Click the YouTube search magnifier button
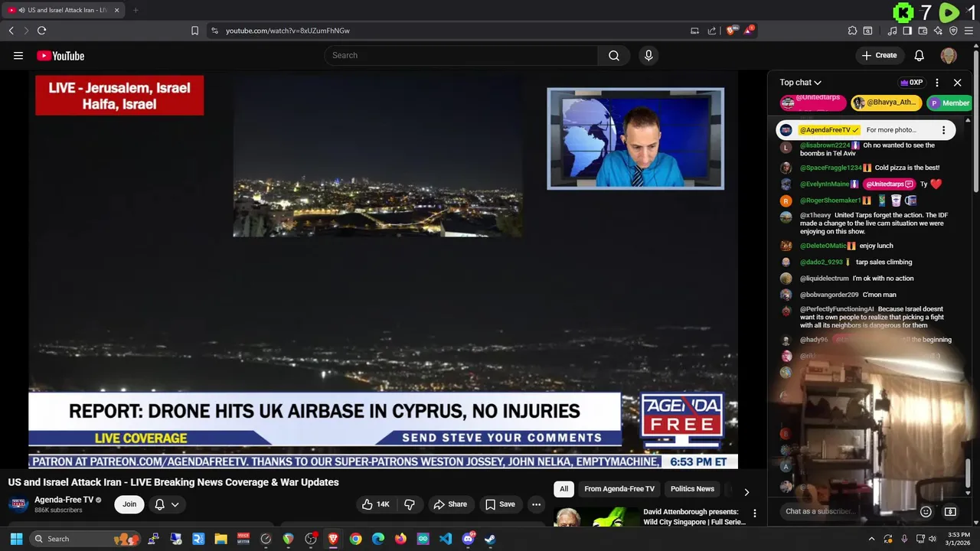Viewport: 980px width, 551px height. [x=614, y=55]
